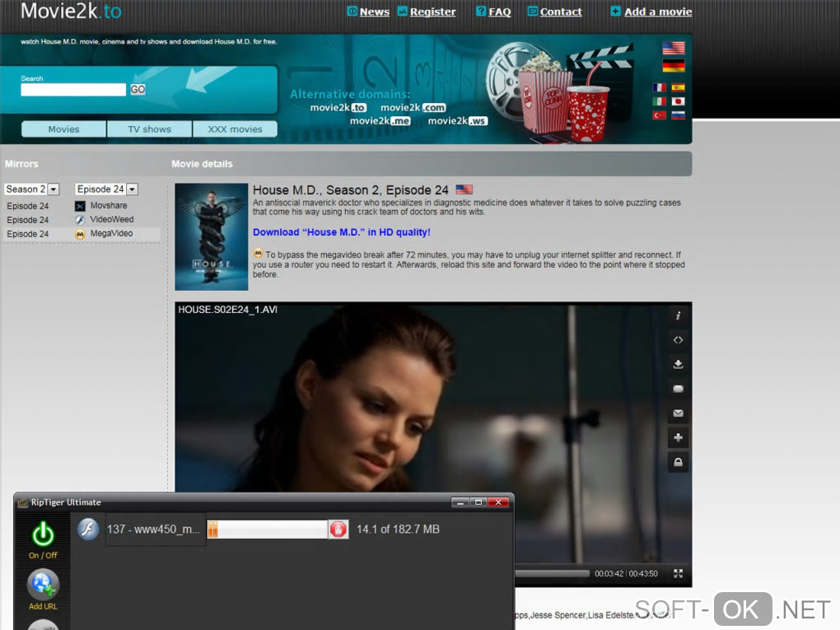The image size is (840, 630).
Task: Click the movie2k.com alternative domain
Action: [x=413, y=108]
